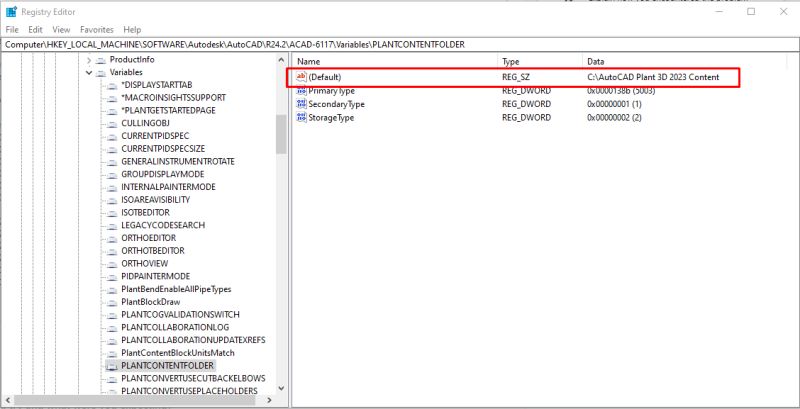The image size is (800, 409).
Task: Click the GROUPDISPLAYMODE key folder icon
Action: tap(112, 174)
